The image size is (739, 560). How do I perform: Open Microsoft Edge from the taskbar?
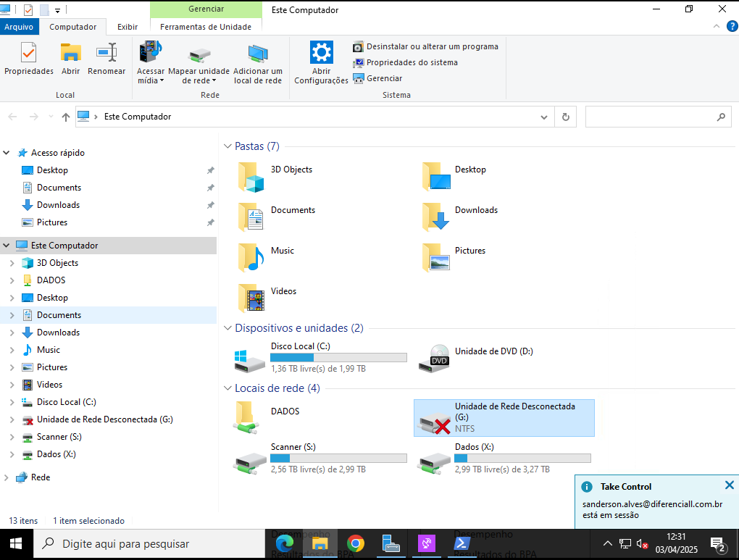click(285, 543)
